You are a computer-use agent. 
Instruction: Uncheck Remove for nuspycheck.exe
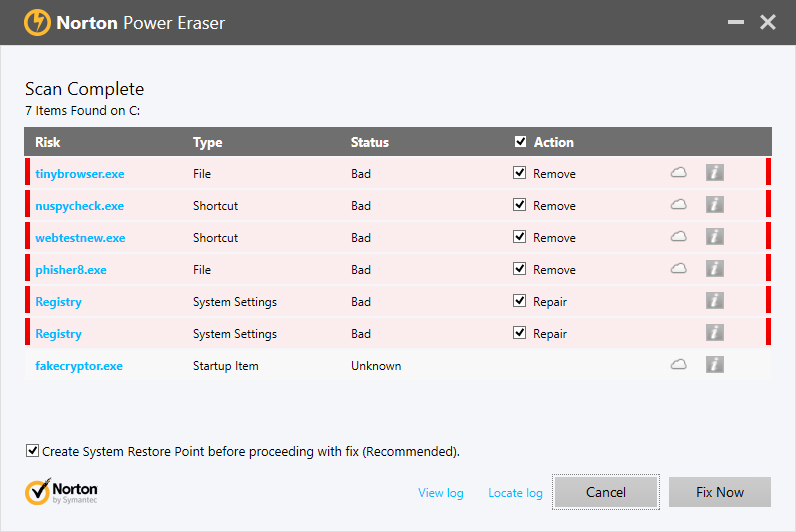(x=519, y=205)
